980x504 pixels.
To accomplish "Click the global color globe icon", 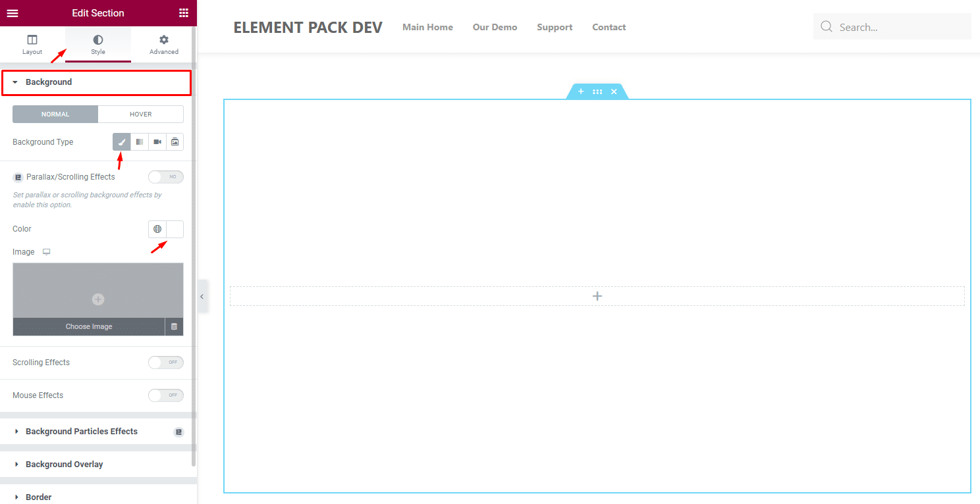I will pyautogui.click(x=157, y=229).
